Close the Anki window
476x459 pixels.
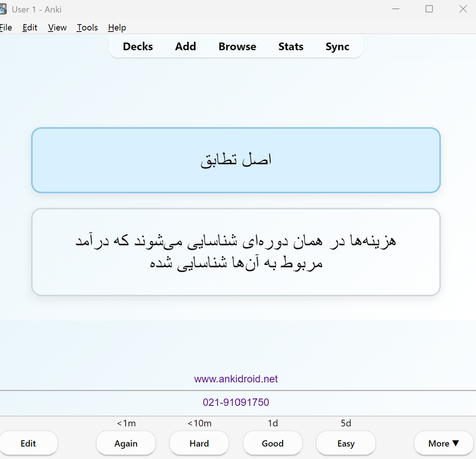(x=463, y=9)
